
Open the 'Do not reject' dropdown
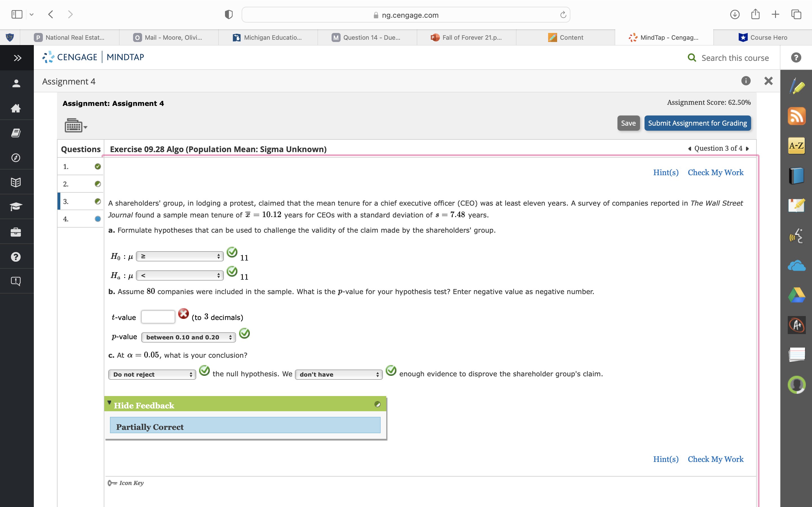pyautogui.click(x=152, y=374)
